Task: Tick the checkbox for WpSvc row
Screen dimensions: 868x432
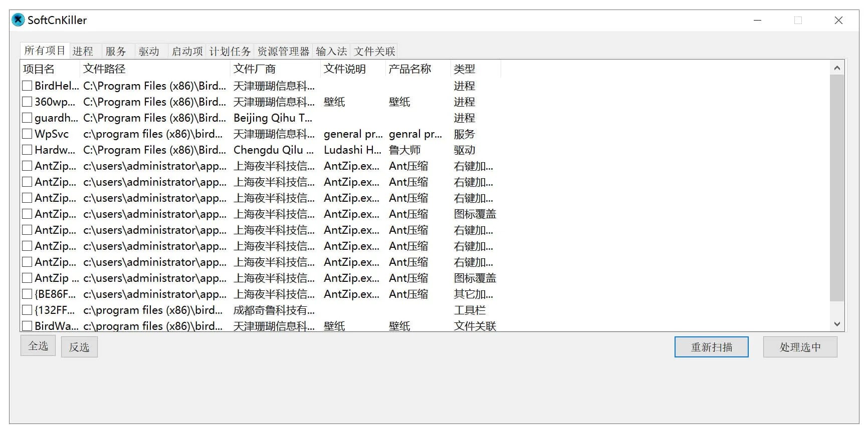Action: (27, 134)
